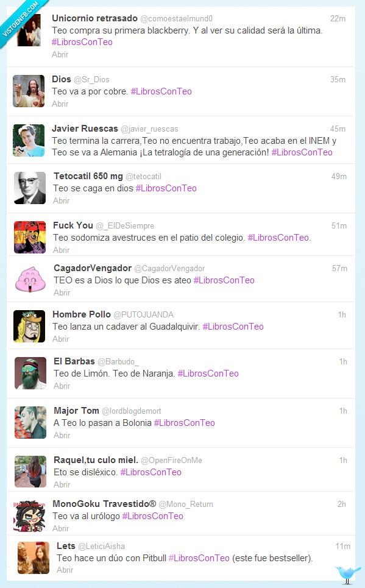365x588 pixels.
Task: Expand Unicornio retrasado's tweet with Abrir
Action: pos(60,54)
